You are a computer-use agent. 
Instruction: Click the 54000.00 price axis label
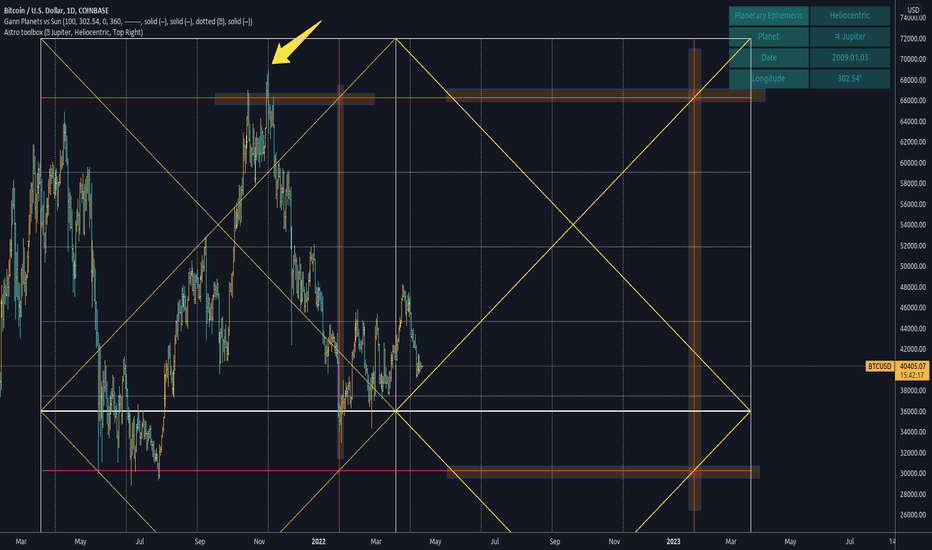click(x=913, y=225)
